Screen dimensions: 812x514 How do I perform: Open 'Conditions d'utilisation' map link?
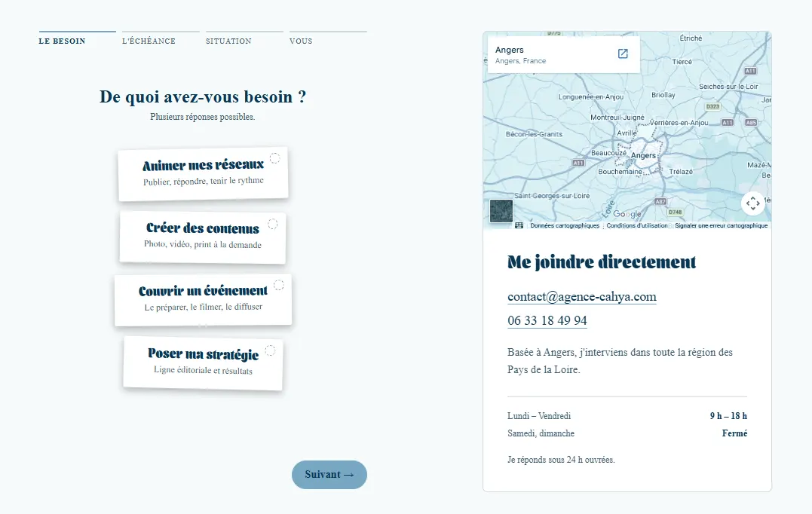pos(637,225)
